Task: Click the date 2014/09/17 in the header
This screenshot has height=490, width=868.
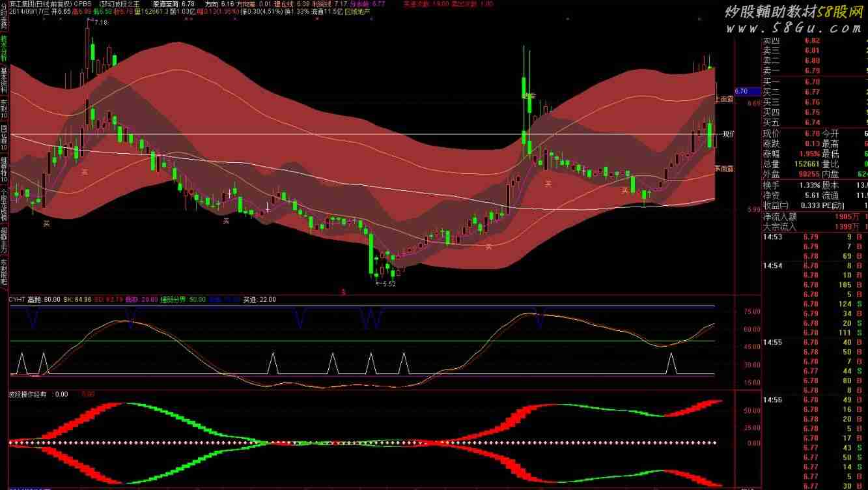Action: [27, 12]
